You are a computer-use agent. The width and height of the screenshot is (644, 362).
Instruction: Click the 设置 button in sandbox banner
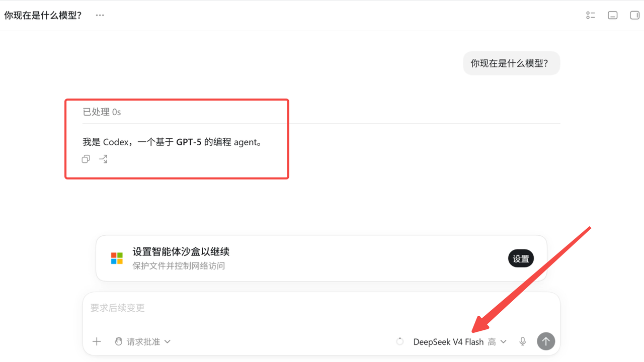[521, 258]
